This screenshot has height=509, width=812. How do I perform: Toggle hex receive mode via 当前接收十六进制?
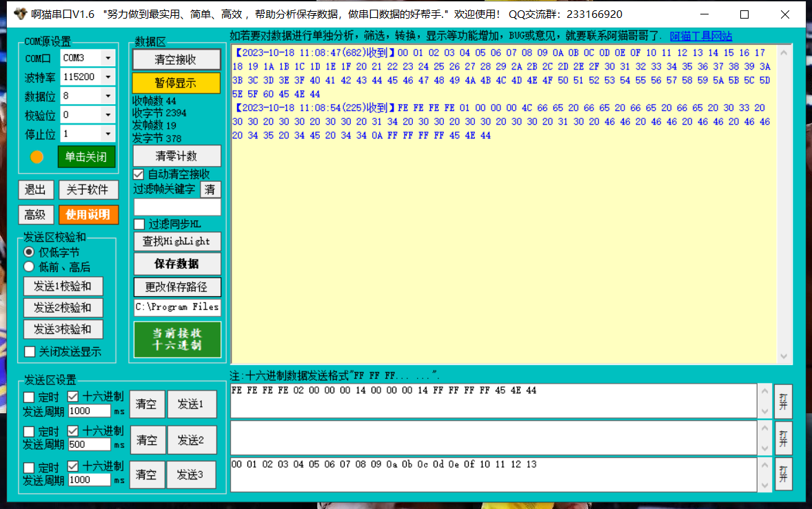(176, 339)
